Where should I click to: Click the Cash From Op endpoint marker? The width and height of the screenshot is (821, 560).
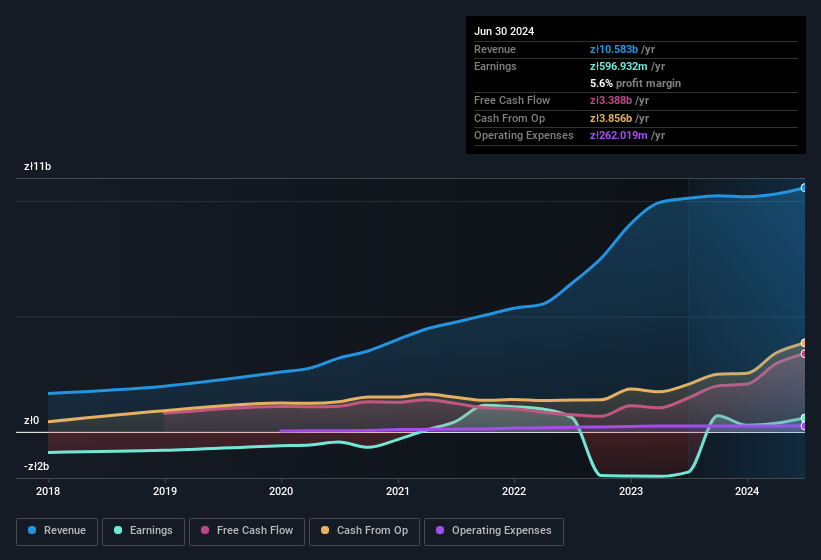tap(804, 343)
